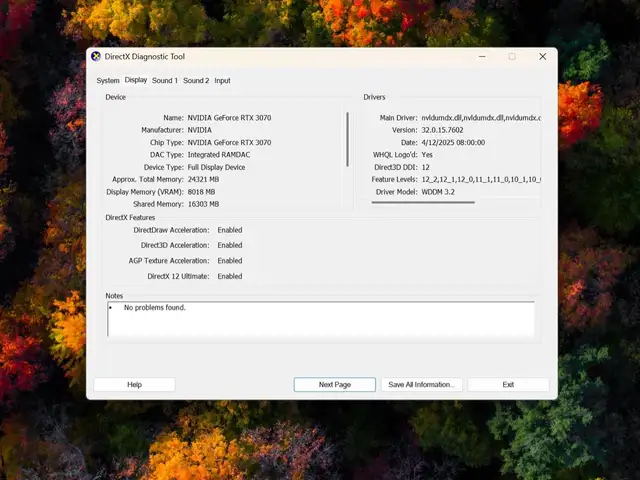Select Approx. Total Memory value 24321 MB
This screenshot has height=480, width=640.
coord(203,179)
